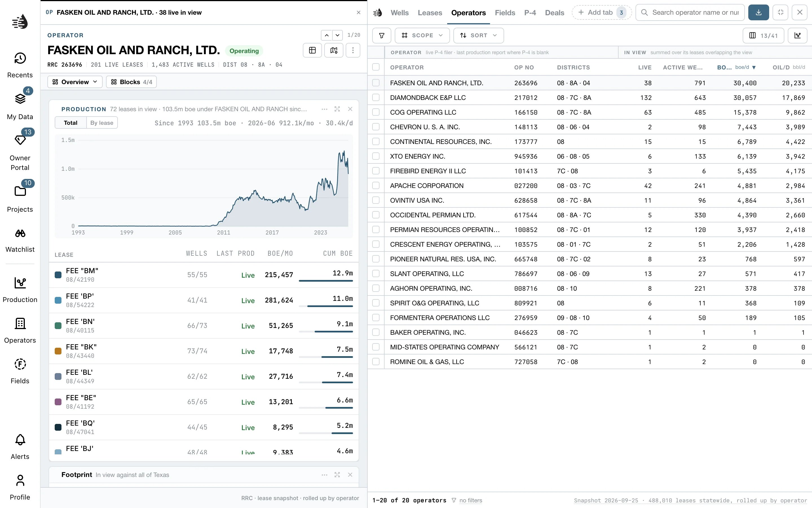Select the XTO ENERGY INC. checkbox

coord(376,156)
